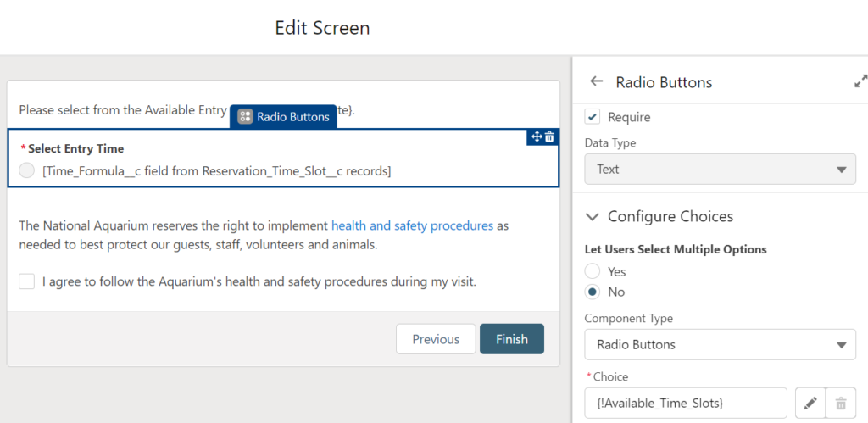Select Yes for multiple options

[593, 271]
